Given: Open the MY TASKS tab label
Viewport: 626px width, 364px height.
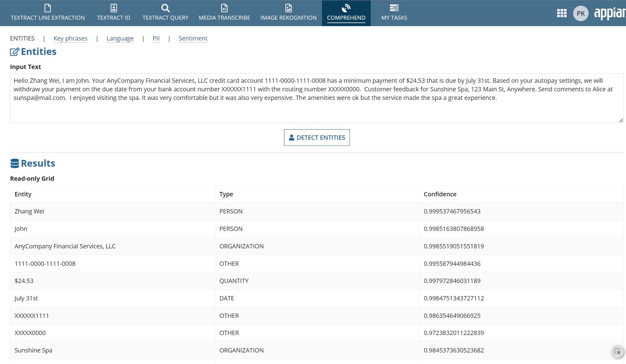Looking at the screenshot, I should click(x=394, y=18).
